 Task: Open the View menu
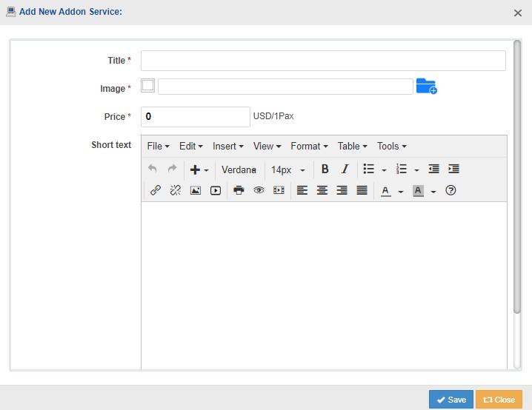(x=267, y=146)
